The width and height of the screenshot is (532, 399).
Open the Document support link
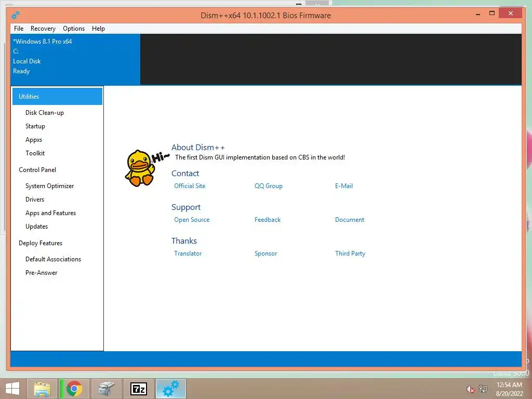pyautogui.click(x=350, y=220)
